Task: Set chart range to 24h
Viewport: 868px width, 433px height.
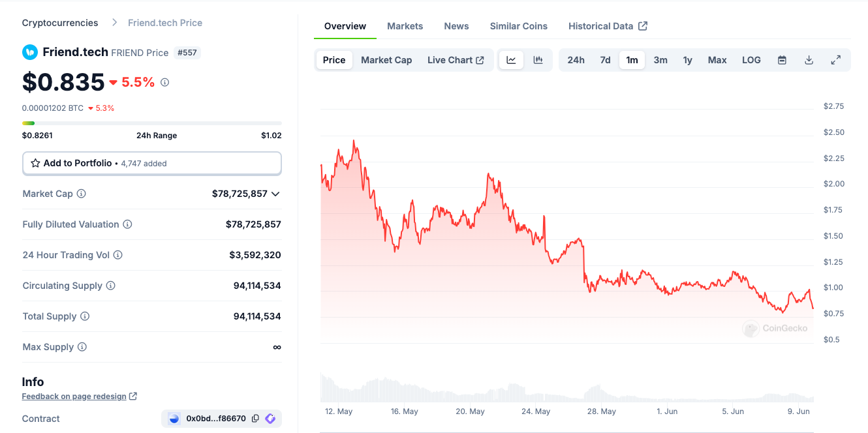Action: [x=576, y=60]
